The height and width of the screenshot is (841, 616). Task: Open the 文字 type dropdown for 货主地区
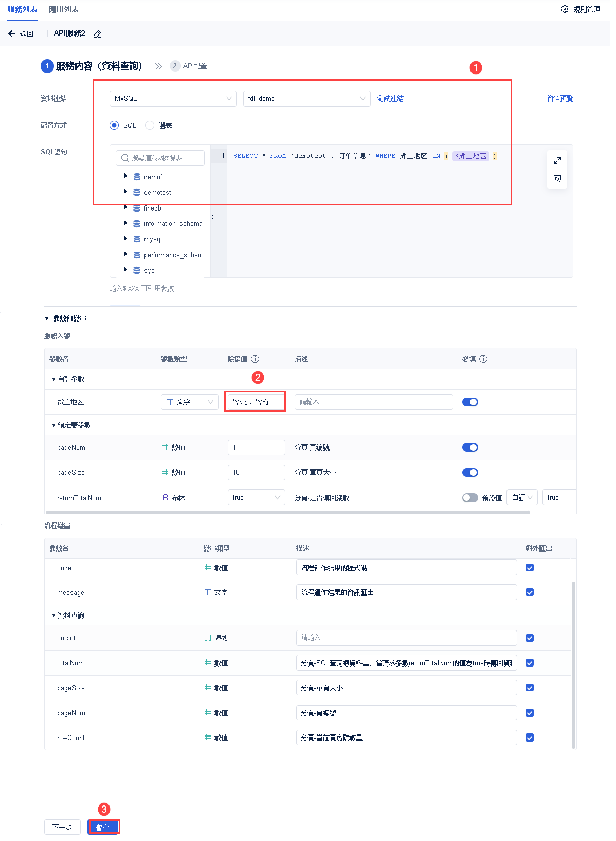click(190, 402)
